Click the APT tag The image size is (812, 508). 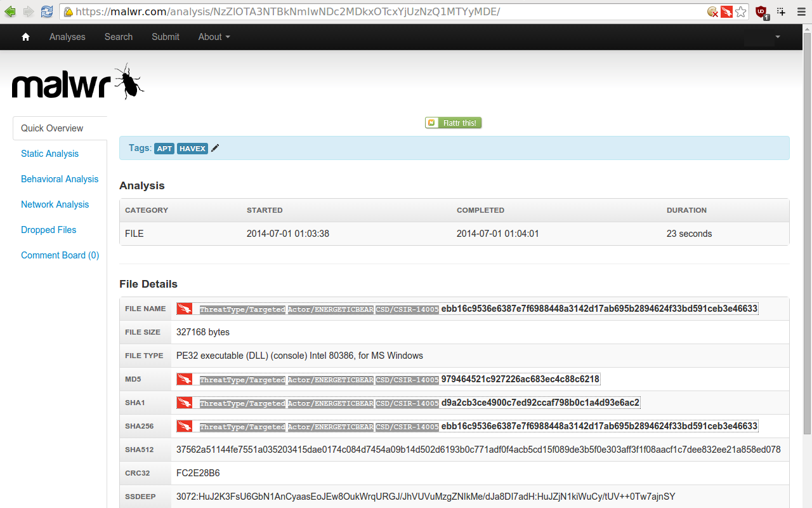pos(165,149)
